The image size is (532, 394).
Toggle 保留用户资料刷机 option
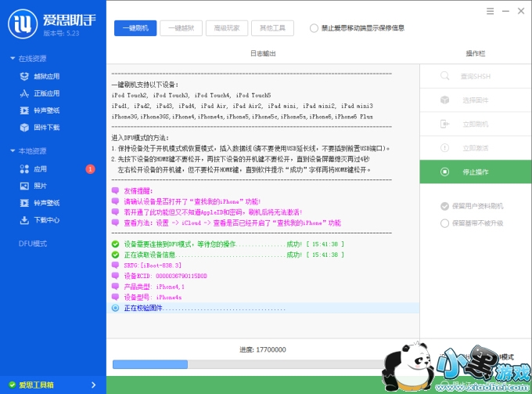444,206
